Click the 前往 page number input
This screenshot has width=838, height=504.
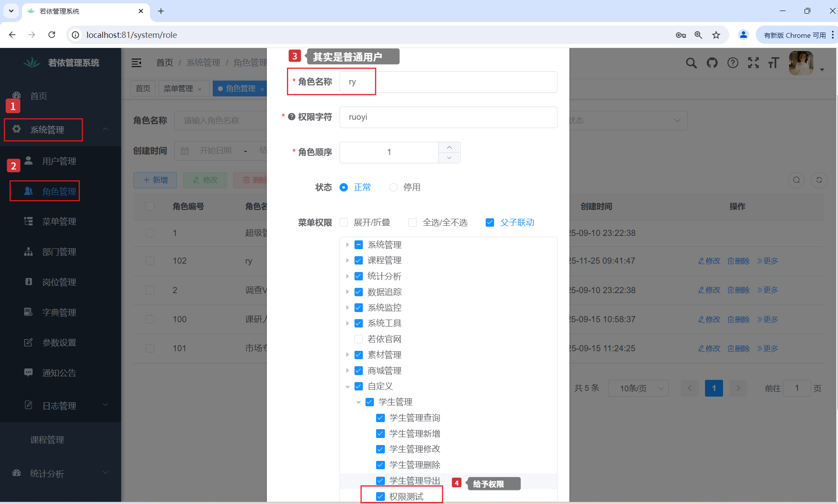point(797,388)
